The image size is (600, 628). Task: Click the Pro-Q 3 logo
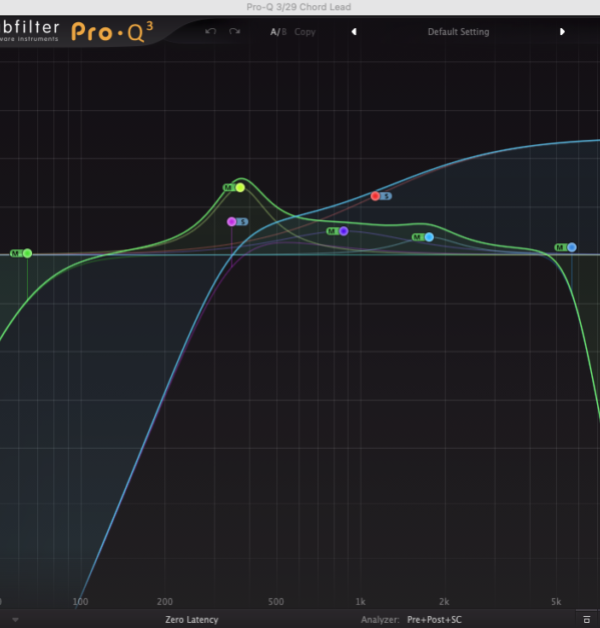(x=112, y=30)
